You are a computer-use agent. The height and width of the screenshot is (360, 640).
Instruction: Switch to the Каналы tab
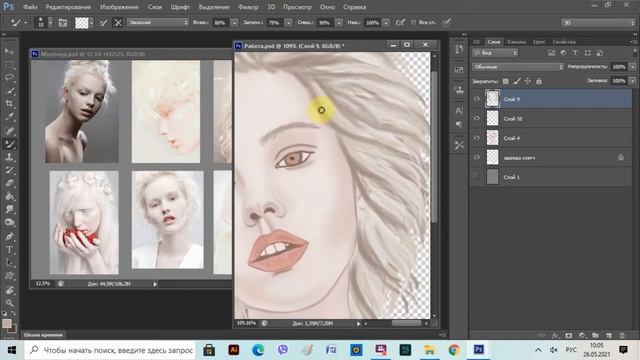(x=516, y=42)
